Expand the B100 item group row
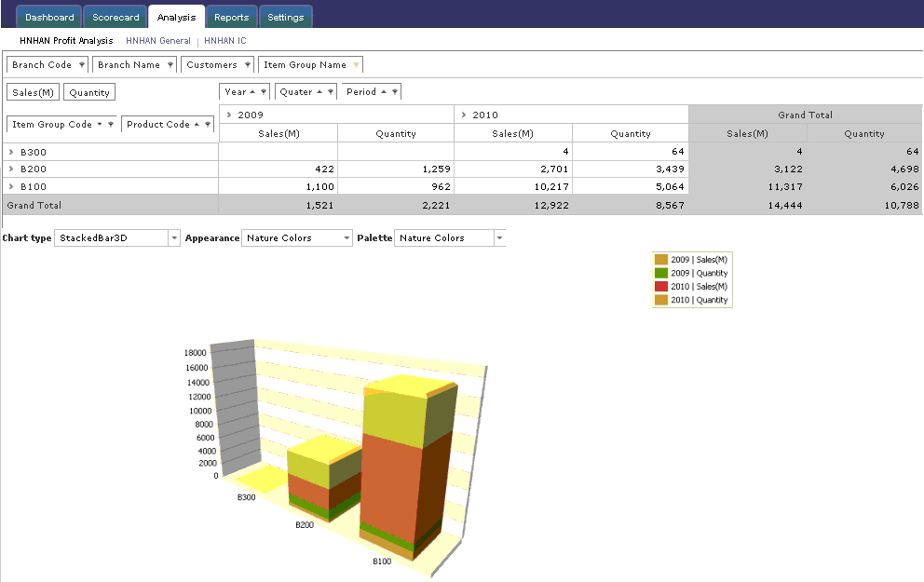Viewport: 924px width, 582px height. tap(11, 187)
